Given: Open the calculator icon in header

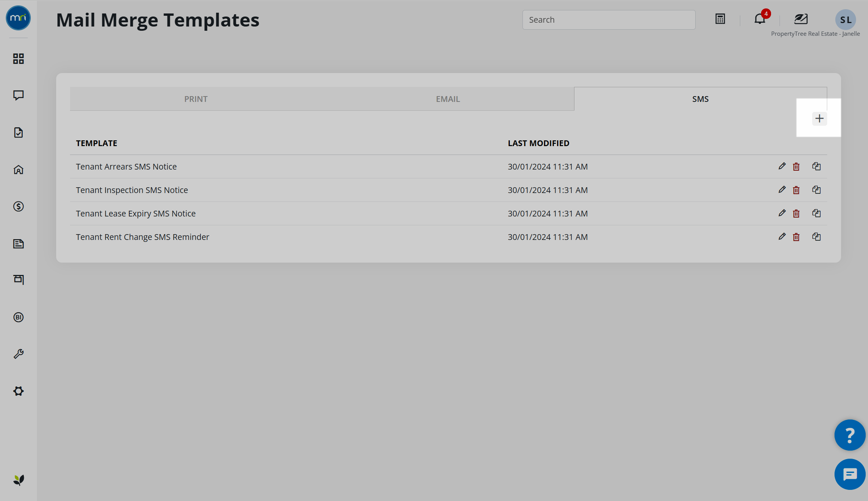Looking at the screenshot, I should click(720, 19).
